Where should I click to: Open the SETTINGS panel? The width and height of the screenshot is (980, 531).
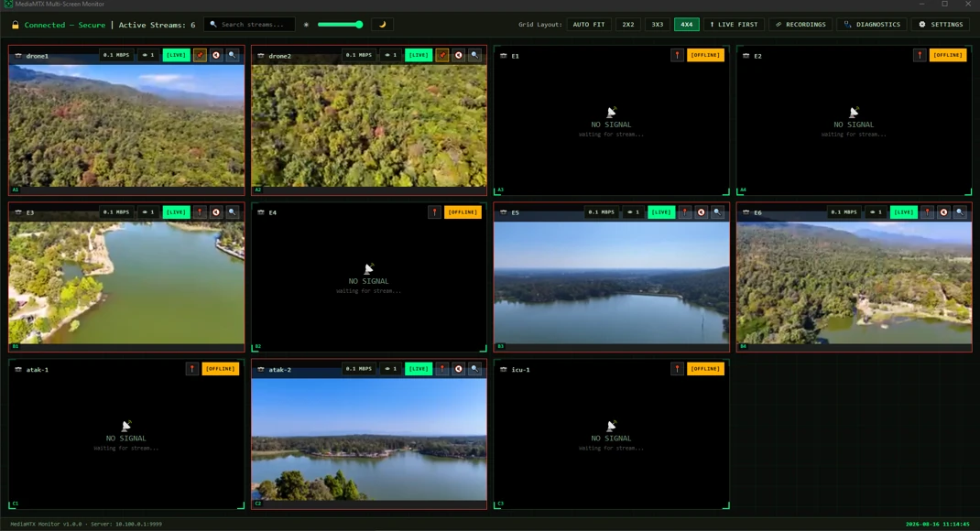point(941,25)
